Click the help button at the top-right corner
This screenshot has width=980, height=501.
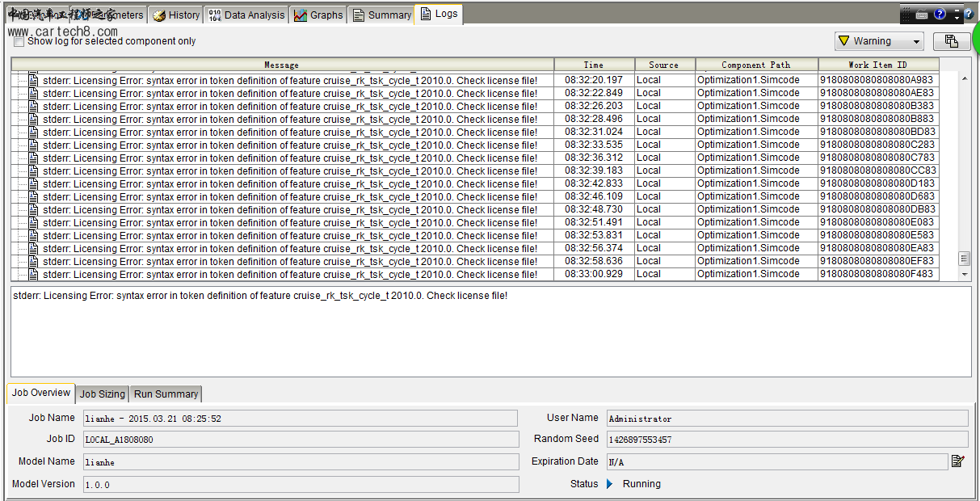(968, 14)
